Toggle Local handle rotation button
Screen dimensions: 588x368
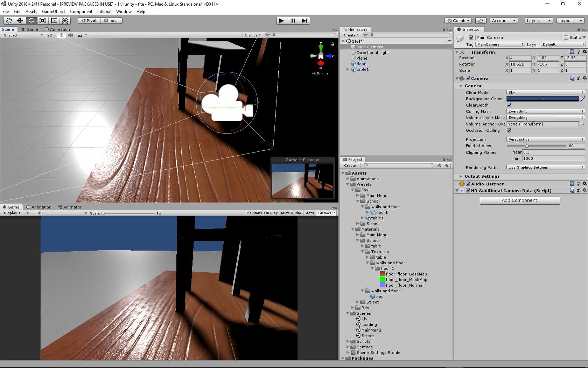(111, 21)
